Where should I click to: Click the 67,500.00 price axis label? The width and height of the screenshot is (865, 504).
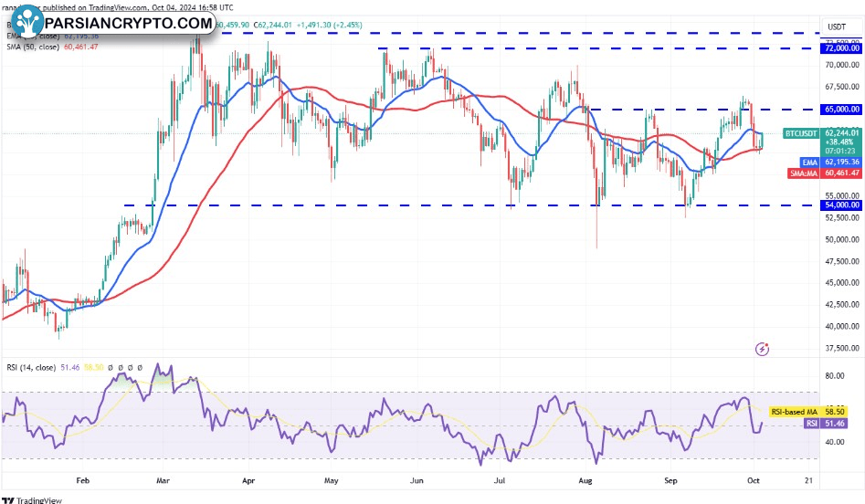pos(842,87)
